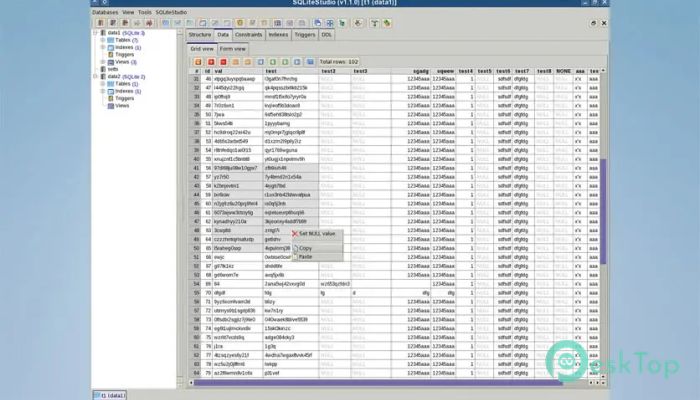Click the third database icon in the main toolbar
Image resolution: width=700 pixels, height=400 pixels.
coord(125,23)
